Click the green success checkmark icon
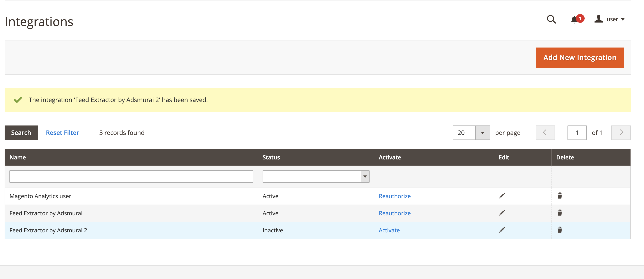The width and height of the screenshot is (644, 279). click(x=18, y=100)
